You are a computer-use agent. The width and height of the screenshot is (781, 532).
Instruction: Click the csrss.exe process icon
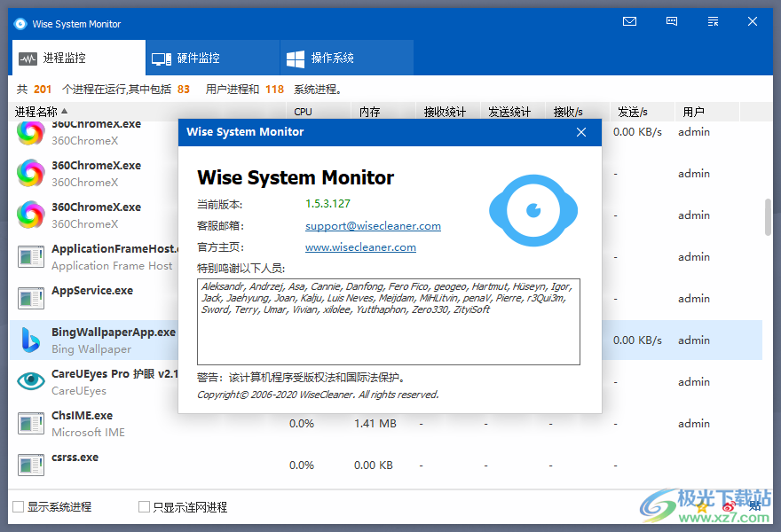pyautogui.click(x=29, y=465)
